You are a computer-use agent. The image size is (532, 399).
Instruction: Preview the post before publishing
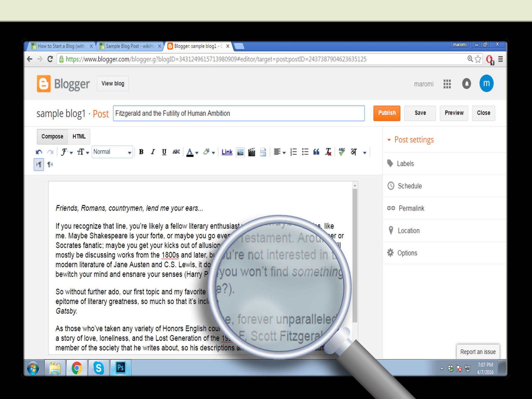tap(454, 113)
